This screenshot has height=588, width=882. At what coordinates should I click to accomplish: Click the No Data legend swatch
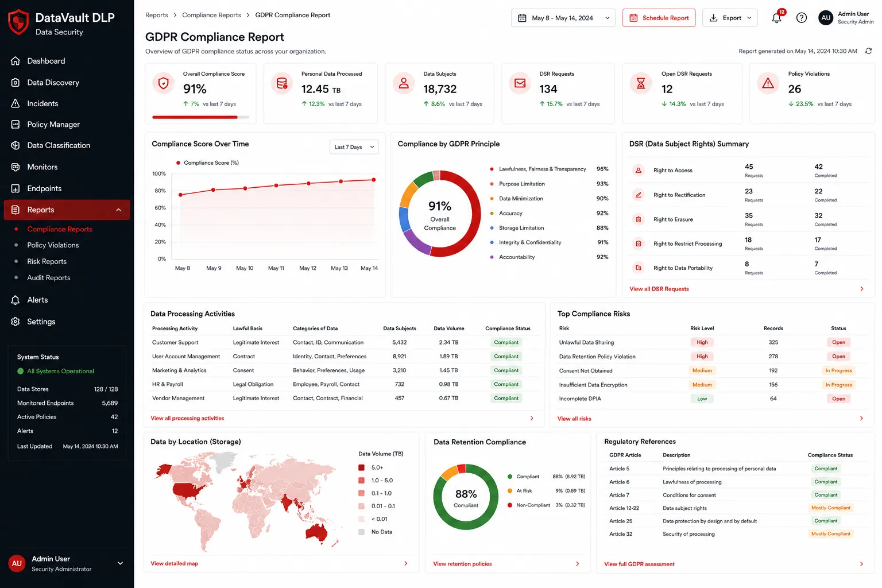pyautogui.click(x=362, y=532)
